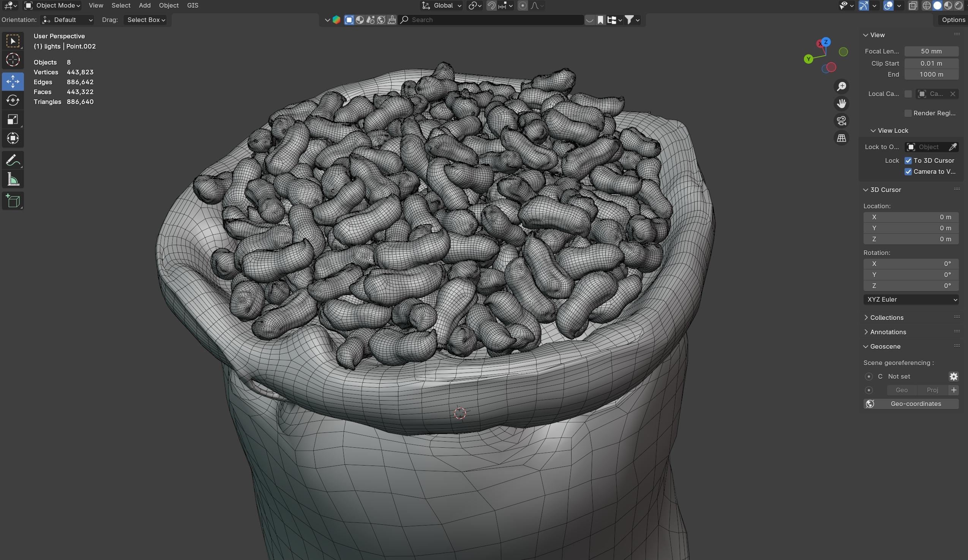Image resolution: width=968 pixels, height=560 pixels.
Task: Click the Options button
Action: (x=953, y=20)
